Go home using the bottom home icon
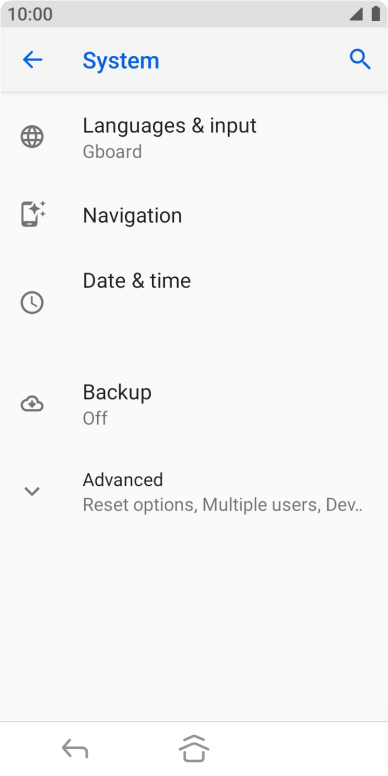Viewport: 388px width, 776px height. click(194, 748)
